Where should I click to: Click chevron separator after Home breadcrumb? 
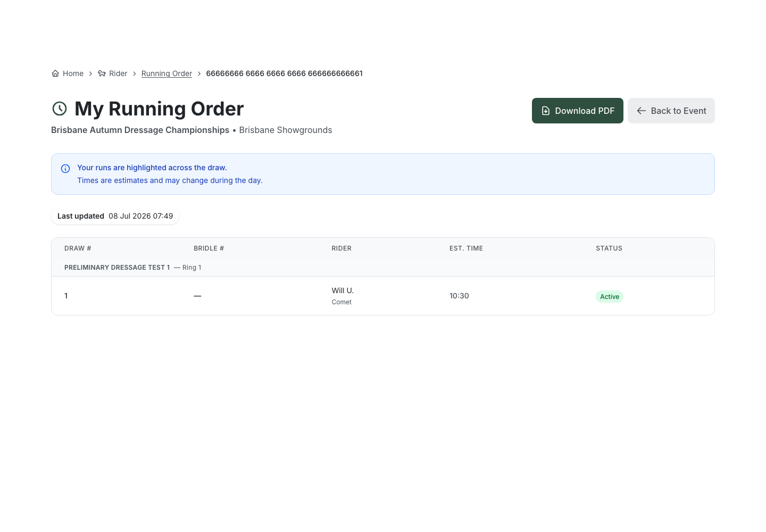91,73
